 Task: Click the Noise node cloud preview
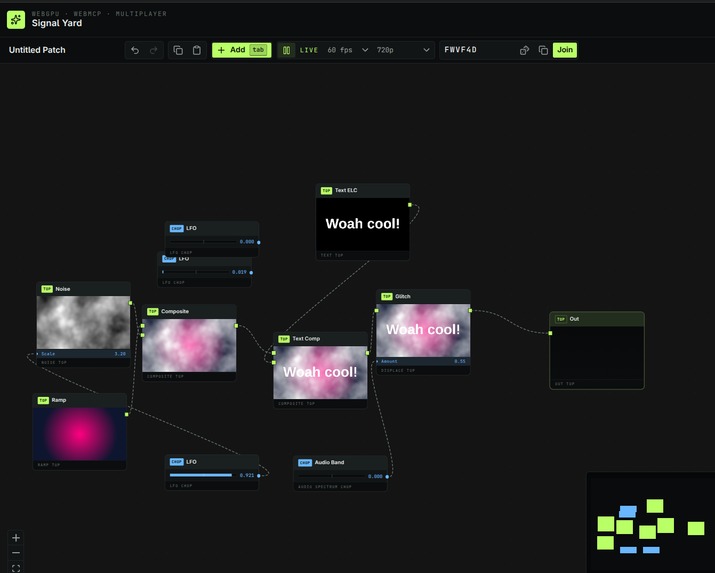[83, 323]
